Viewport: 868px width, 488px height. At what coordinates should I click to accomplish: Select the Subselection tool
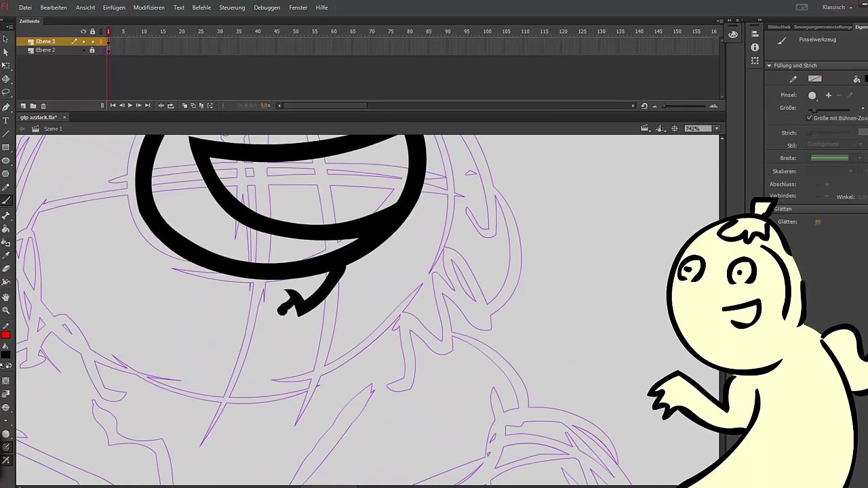5,52
